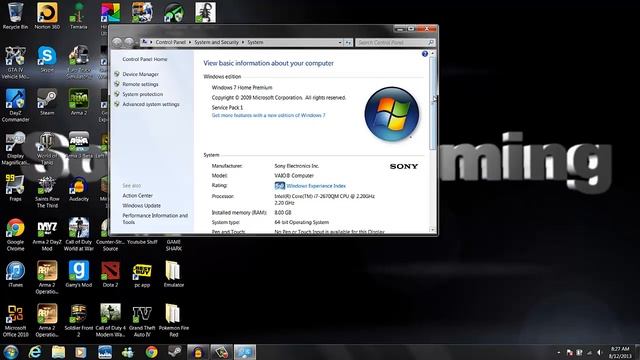Select the Youtube Stuff desktop icon
The width and height of the screenshot is (640, 360).
tap(142, 242)
